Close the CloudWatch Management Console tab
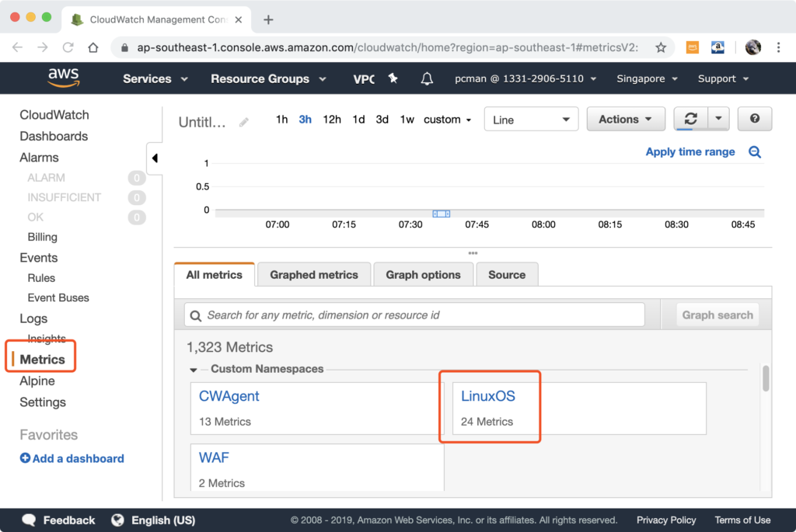This screenshot has width=796, height=532. [x=239, y=19]
